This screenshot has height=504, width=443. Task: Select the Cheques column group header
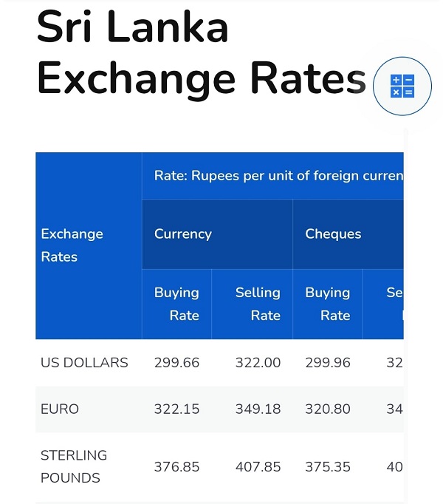pyautogui.click(x=348, y=234)
